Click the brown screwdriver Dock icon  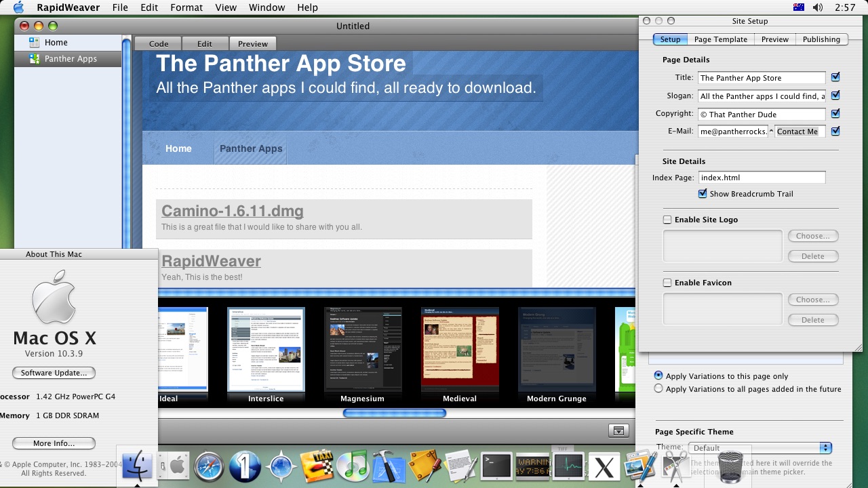tap(425, 466)
